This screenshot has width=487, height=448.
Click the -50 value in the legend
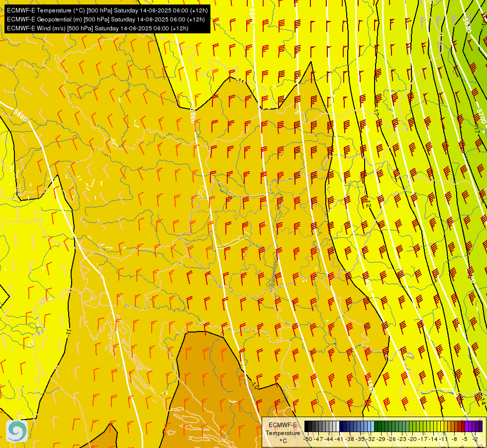308,439
